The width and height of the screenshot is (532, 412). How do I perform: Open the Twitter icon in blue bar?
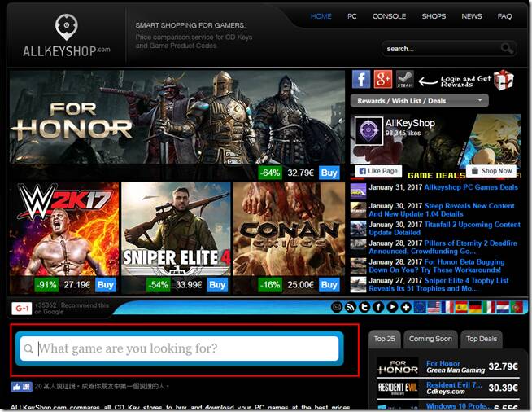tap(364, 308)
